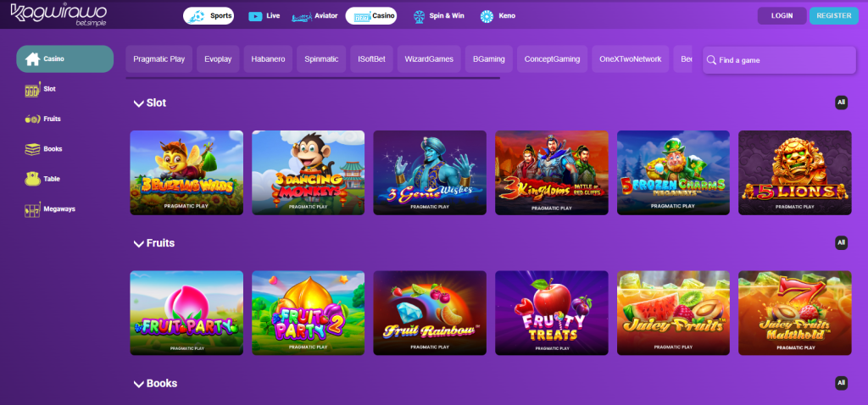
Task: Click the Live video camera icon
Action: click(255, 16)
